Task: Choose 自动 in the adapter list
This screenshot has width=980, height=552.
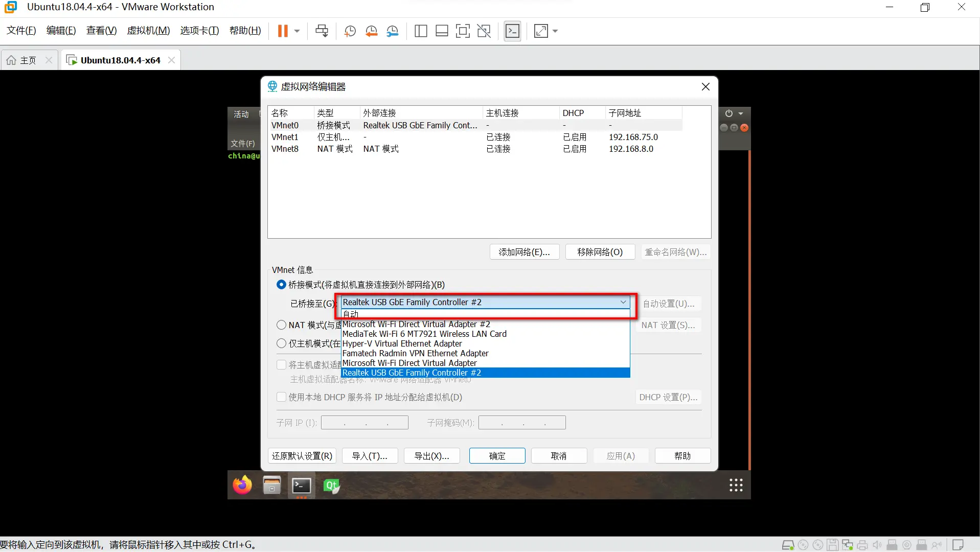Action: point(485,314)
